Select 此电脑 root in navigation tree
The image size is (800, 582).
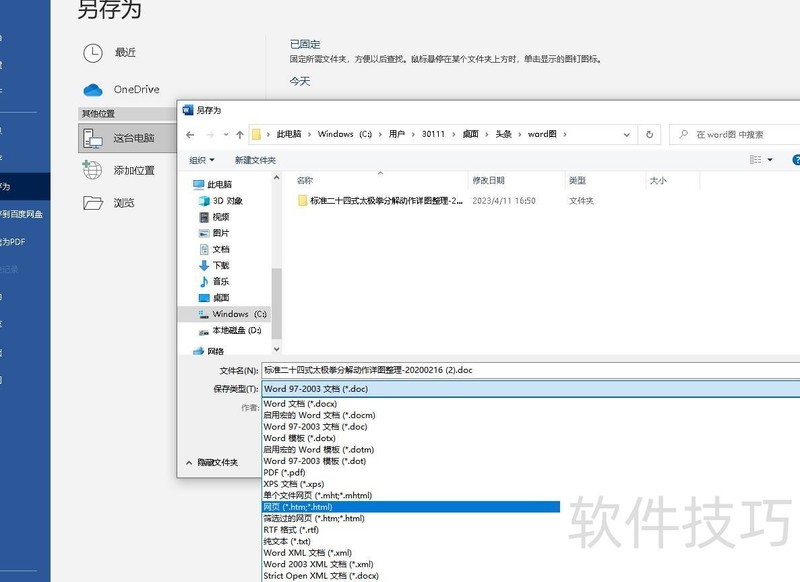click(x=213, y=185)
